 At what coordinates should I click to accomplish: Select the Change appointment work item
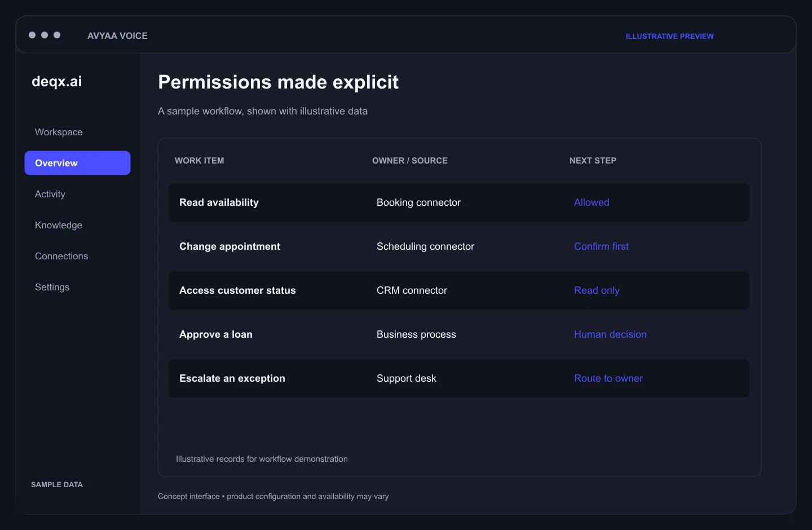(230, 246)
